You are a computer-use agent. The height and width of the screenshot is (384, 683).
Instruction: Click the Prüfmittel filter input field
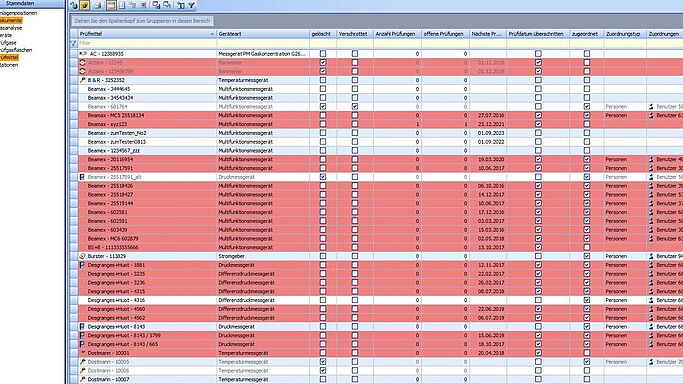pyautogui.click(x=147, y=43)
